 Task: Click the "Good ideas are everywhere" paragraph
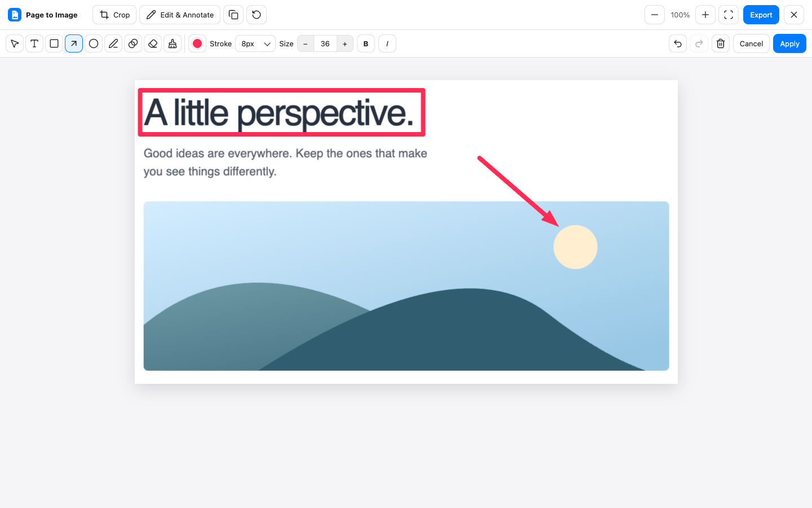[x=285, y=162]
